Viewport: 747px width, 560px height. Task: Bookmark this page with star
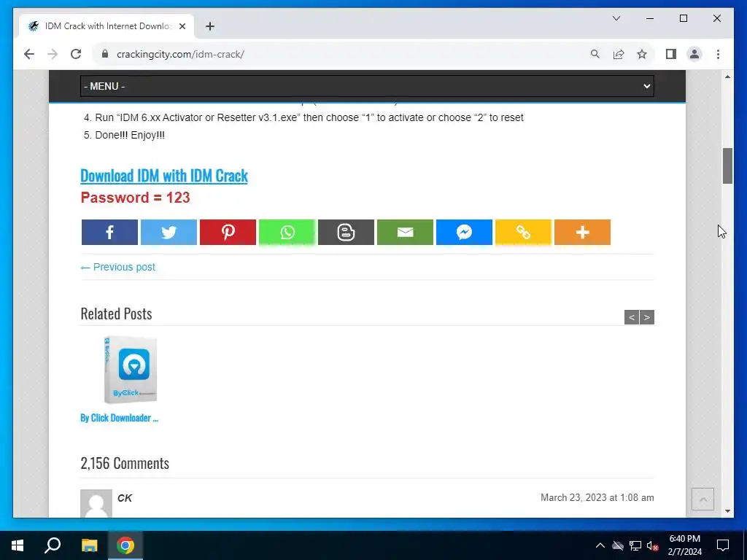(642, 54)
